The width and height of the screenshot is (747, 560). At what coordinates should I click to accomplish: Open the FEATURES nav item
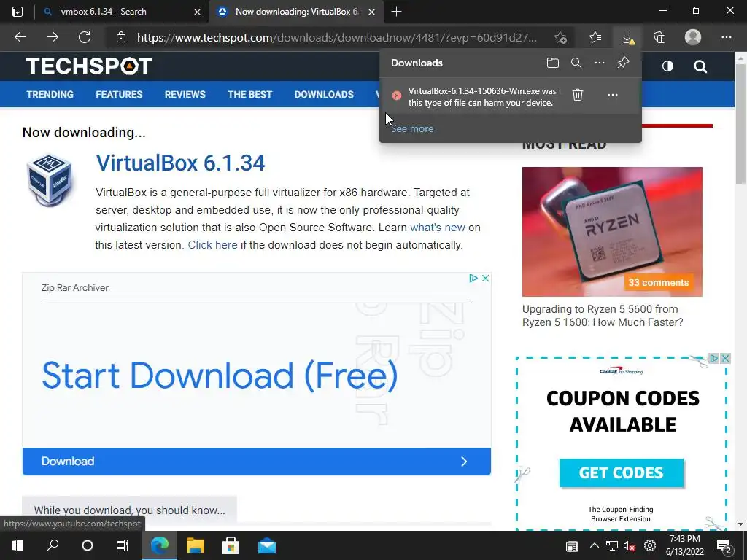tap(119, 94)
